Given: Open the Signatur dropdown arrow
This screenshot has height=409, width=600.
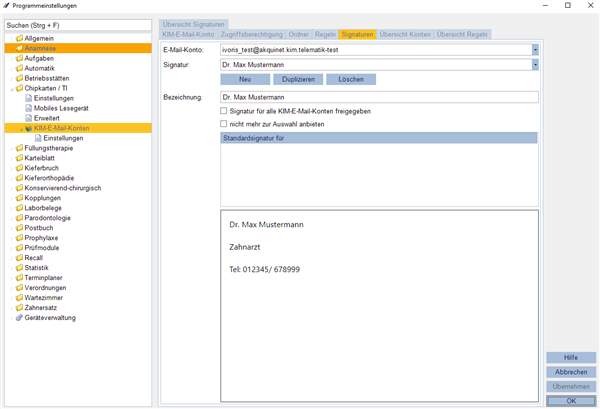Looking at the screenshot, I should coord(535,65).
